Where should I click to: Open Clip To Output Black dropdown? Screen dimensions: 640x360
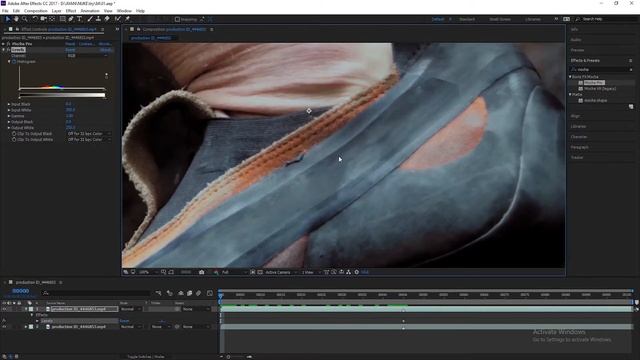pos(89,133)
